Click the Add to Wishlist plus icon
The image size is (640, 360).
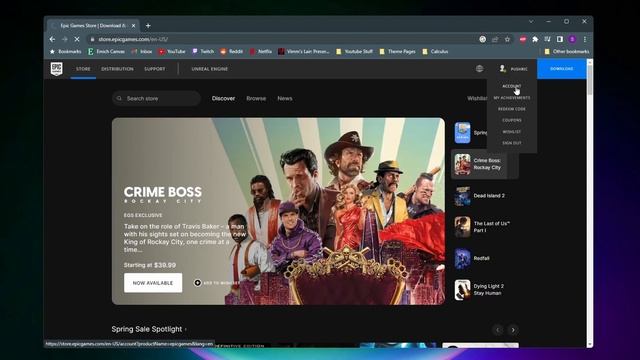pos(198,282)
